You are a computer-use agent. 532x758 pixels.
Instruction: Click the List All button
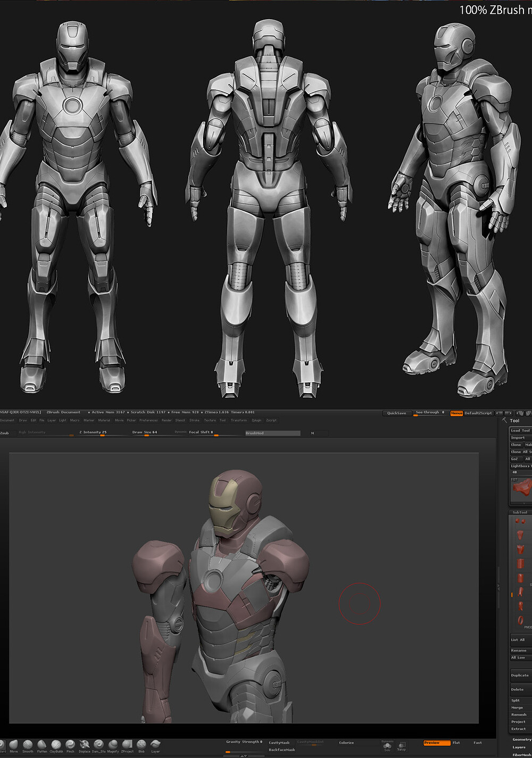point(520,640)
